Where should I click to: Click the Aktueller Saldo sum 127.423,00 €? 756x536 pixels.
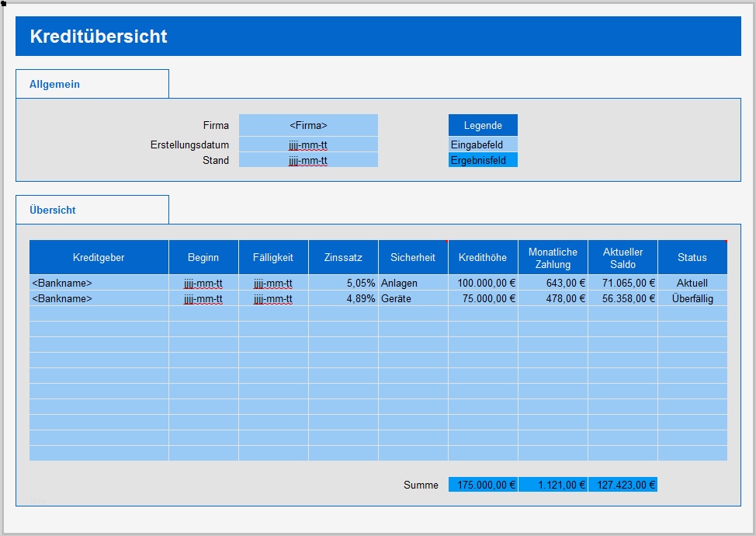pos(624,484)
